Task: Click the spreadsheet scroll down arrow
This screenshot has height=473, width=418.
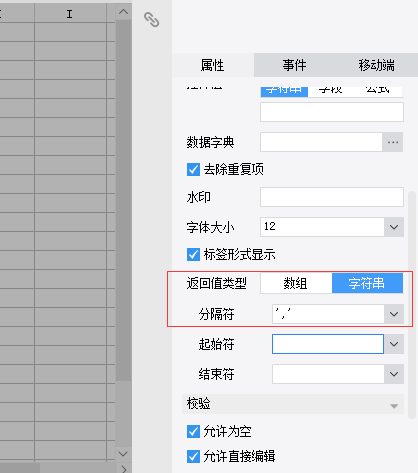Action: [x=123, y=454]
